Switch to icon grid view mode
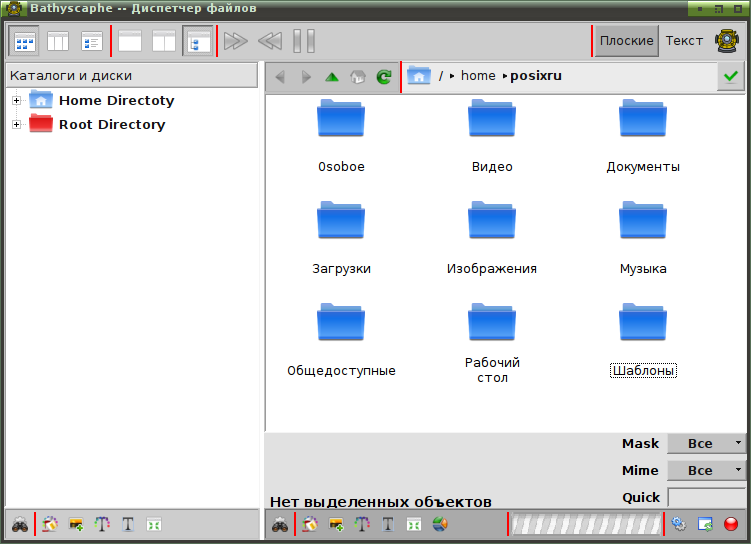Screen dimensions: 751x544 (24, 41)
